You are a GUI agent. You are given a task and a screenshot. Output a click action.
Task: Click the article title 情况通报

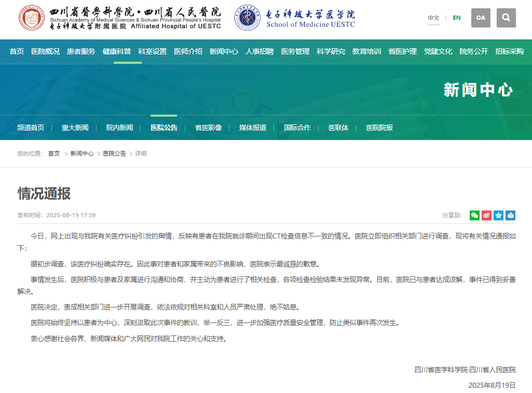[44, 193]
